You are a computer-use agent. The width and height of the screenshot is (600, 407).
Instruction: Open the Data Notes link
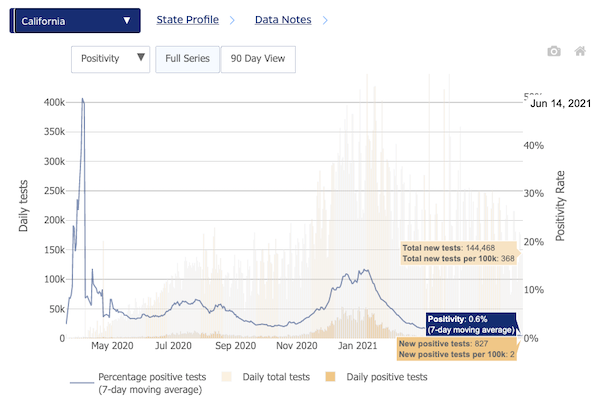pos(282,20)
